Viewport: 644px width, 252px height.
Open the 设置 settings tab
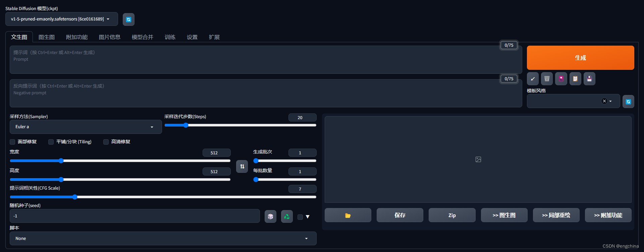point(192,37)
